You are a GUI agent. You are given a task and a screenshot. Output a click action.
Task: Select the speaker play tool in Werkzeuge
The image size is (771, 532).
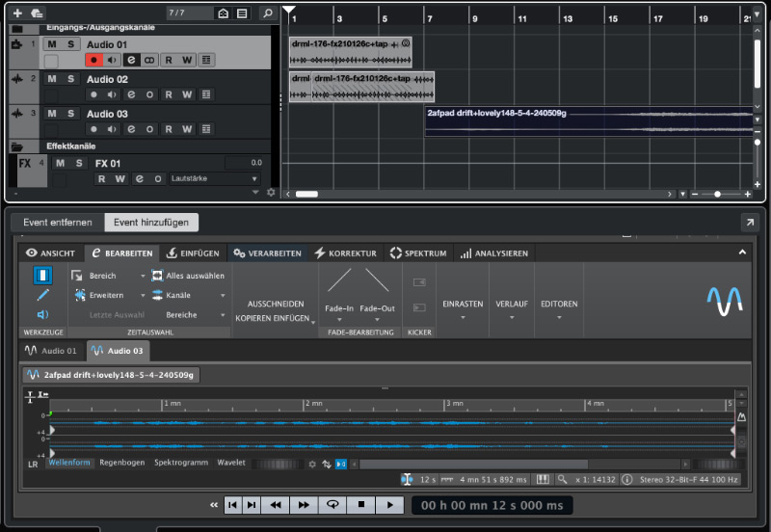[x=42, y=315]
